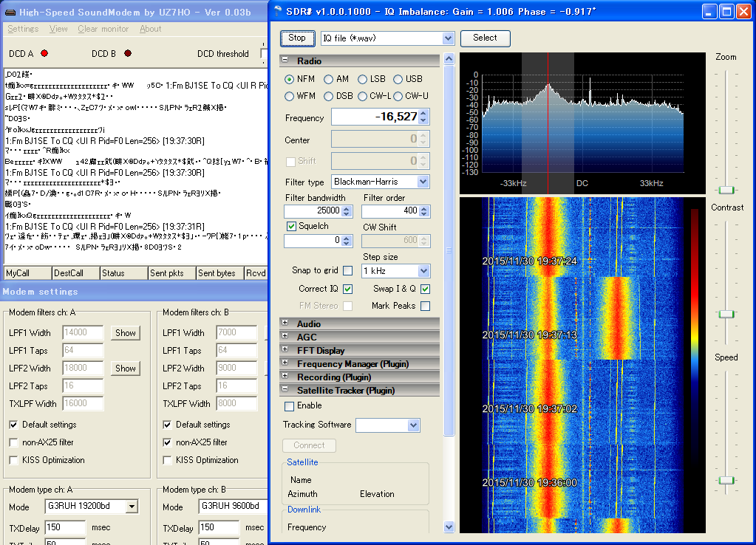Collapse the Radio panel section
Screen dimensions: 756x545
285,61
